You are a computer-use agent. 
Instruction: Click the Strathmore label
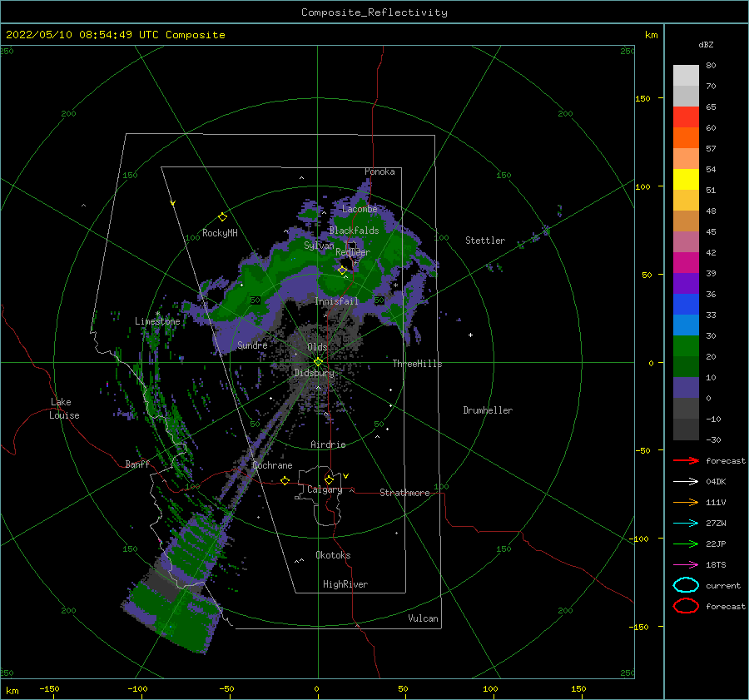tap(404, 493)
